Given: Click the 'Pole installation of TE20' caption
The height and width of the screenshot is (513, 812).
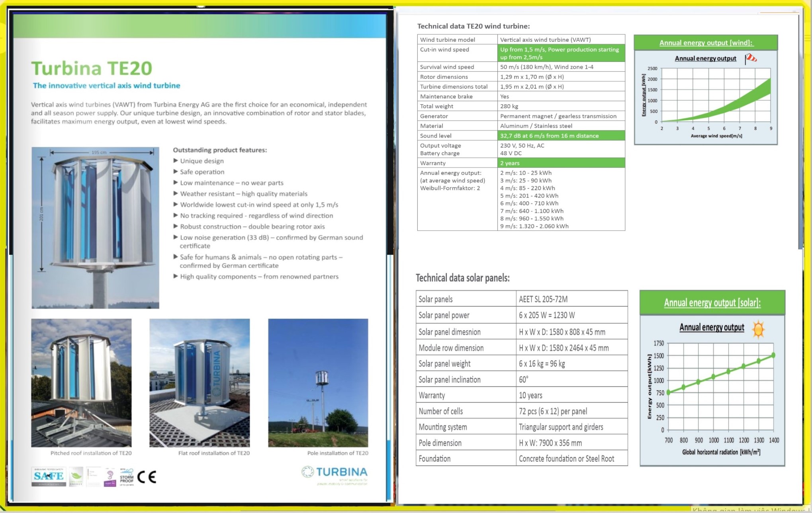Looking at the screenshot, I should coord(338,453).
